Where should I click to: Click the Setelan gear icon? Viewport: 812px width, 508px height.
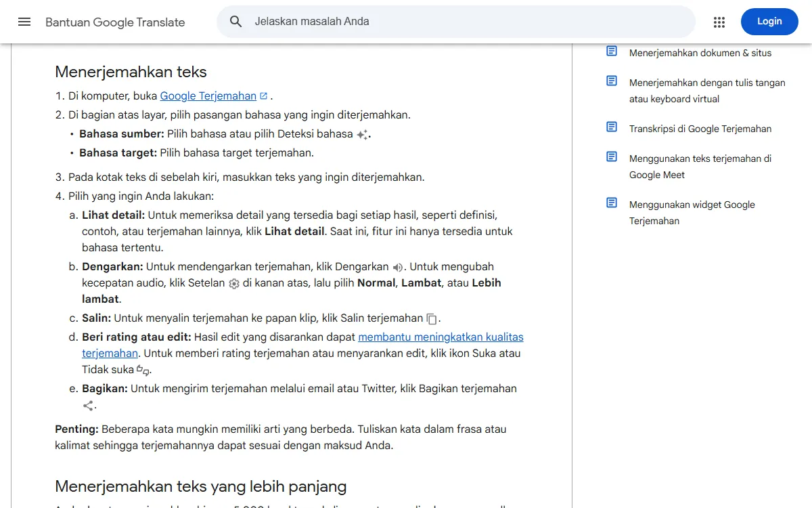(x=234, y=284)
